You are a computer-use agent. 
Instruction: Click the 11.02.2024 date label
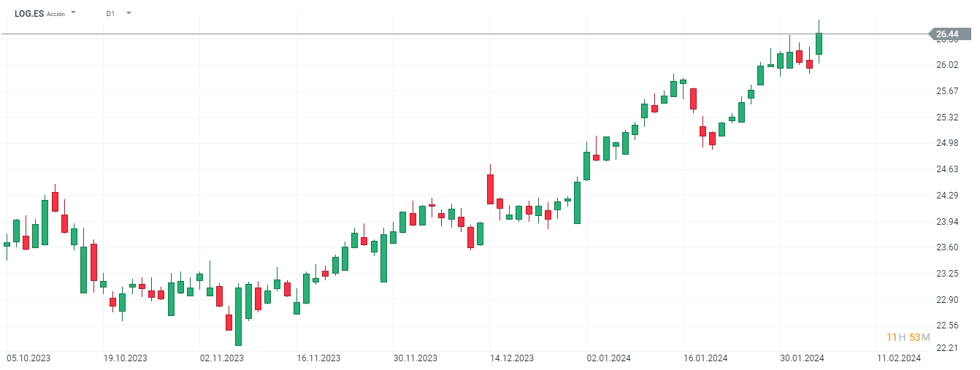[x=898, y=358]
